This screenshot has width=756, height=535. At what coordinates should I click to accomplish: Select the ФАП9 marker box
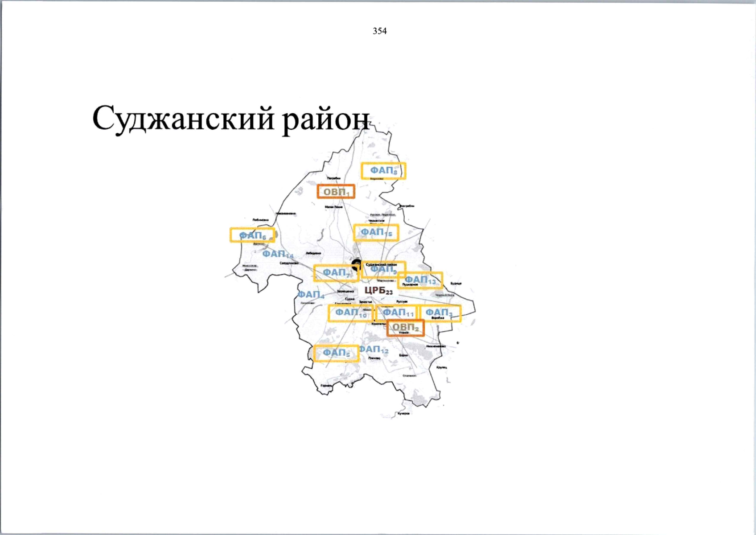(383, 270)
